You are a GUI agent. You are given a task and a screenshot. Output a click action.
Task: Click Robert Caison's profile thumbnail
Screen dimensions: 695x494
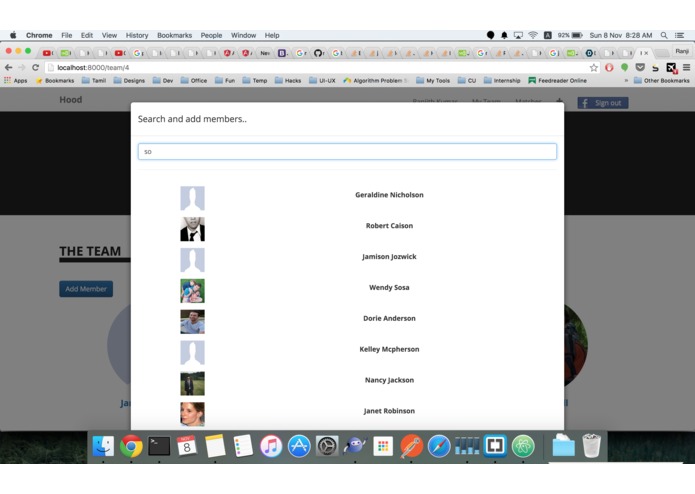point(192,229)
